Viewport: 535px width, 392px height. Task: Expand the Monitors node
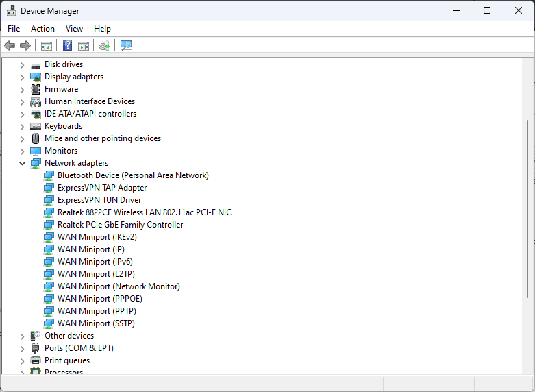coord(22,151)
